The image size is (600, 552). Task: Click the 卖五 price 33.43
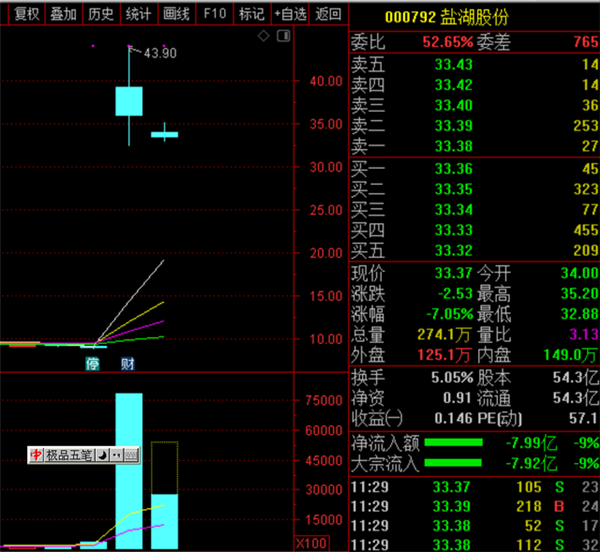453,65
